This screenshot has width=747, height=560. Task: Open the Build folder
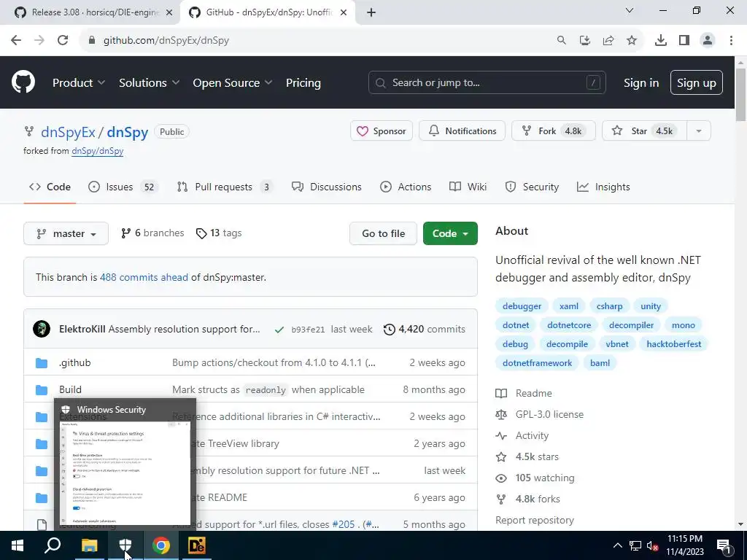pos(70,389)
